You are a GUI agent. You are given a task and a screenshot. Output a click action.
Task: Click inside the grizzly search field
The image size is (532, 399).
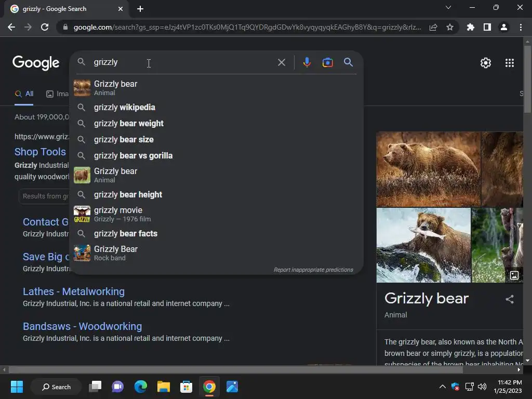(183, 62)
